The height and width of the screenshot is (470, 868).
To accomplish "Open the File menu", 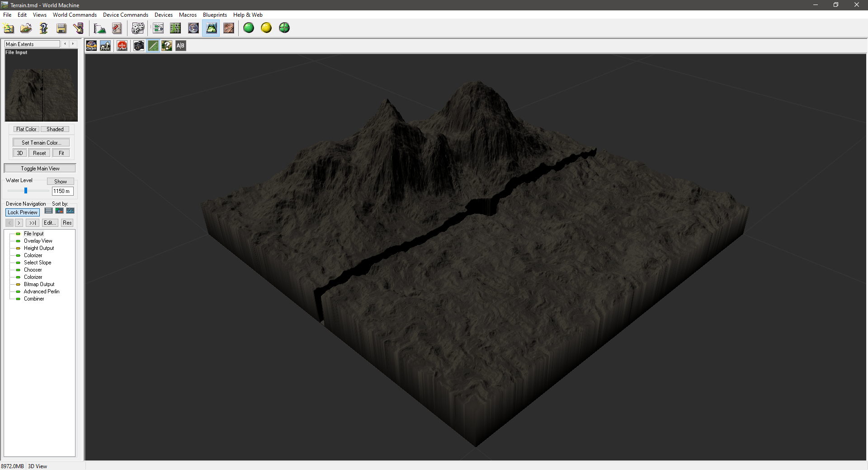I will coord(7,15).
